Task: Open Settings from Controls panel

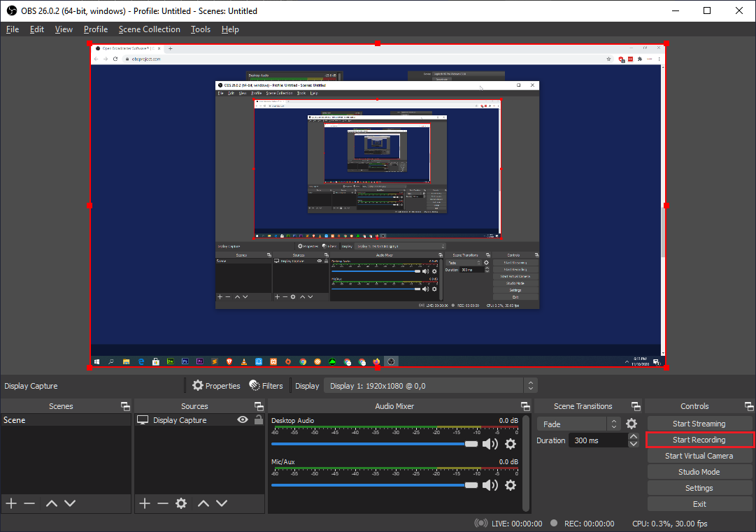Action: tap(699, 488)
